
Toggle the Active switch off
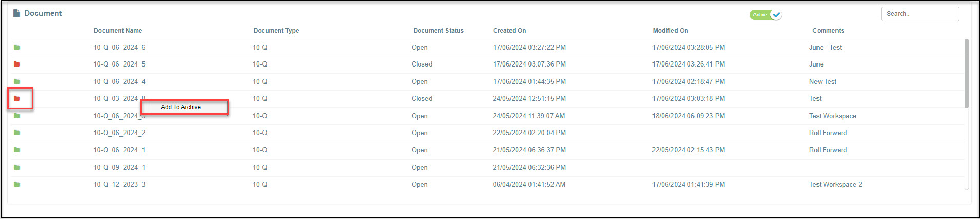pyautogui.click(x=766, y=15)
